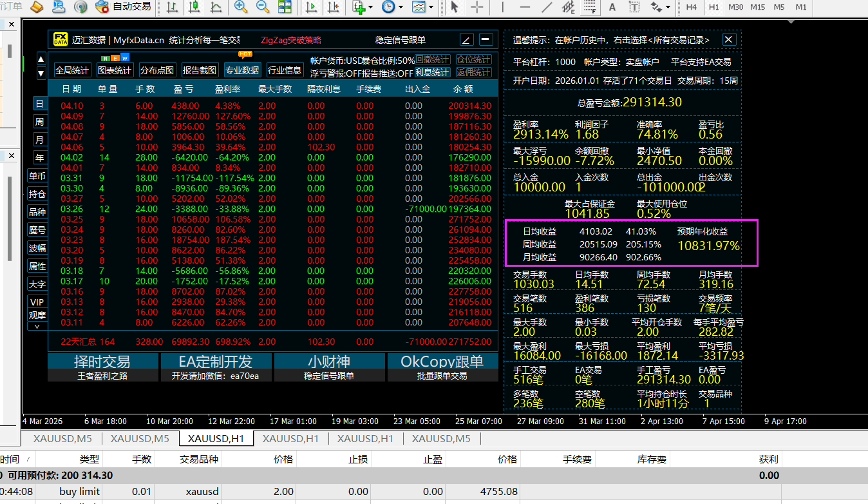The height and width of the screenshot is (504, 868).
Task: Open the OkCopy跟单 banner
Action: pos(442,367)
